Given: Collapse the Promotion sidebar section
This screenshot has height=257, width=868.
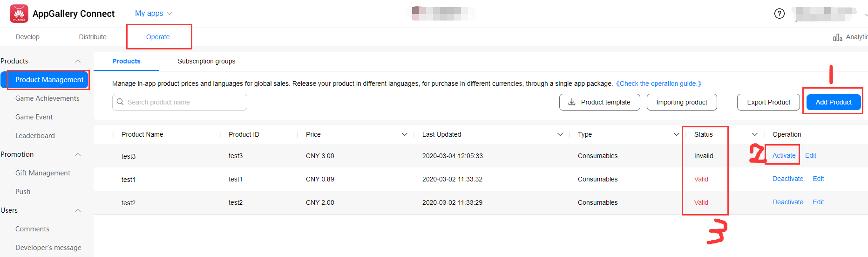Looking at the screenshot, I should click(78, 154).
